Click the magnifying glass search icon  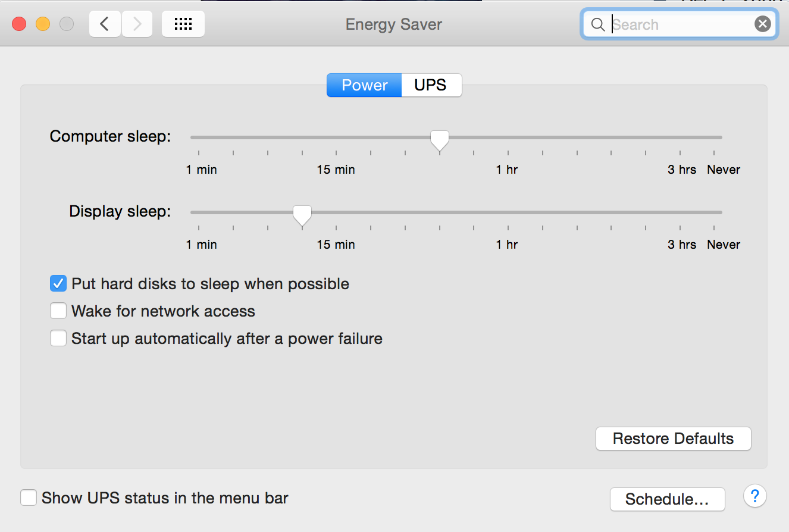(x=598, y=24)
